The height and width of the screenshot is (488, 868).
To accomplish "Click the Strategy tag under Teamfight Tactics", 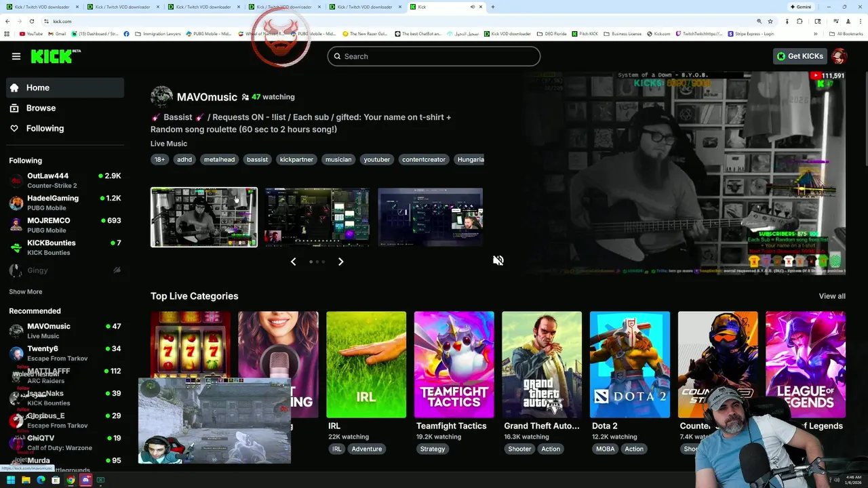I will coord(433,449).
